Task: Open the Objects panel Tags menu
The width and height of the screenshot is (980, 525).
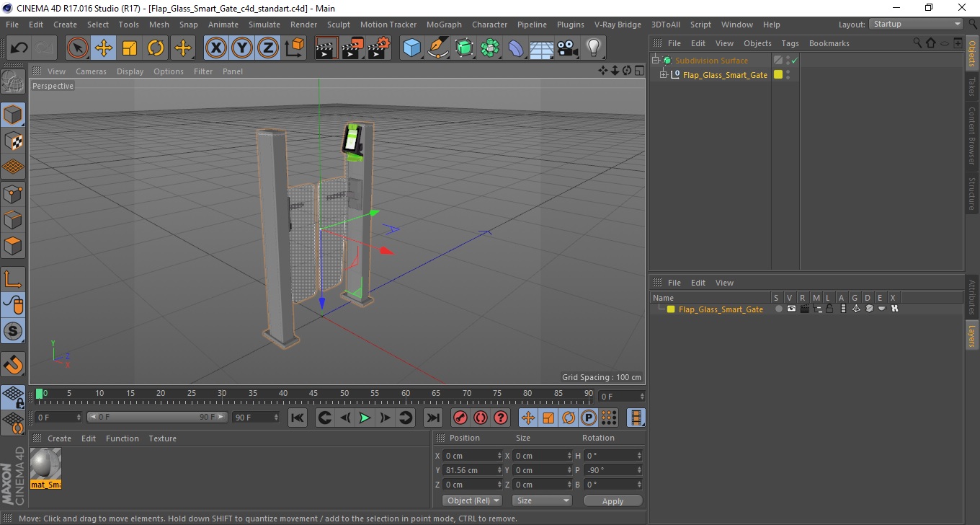Action: (790, 43)
